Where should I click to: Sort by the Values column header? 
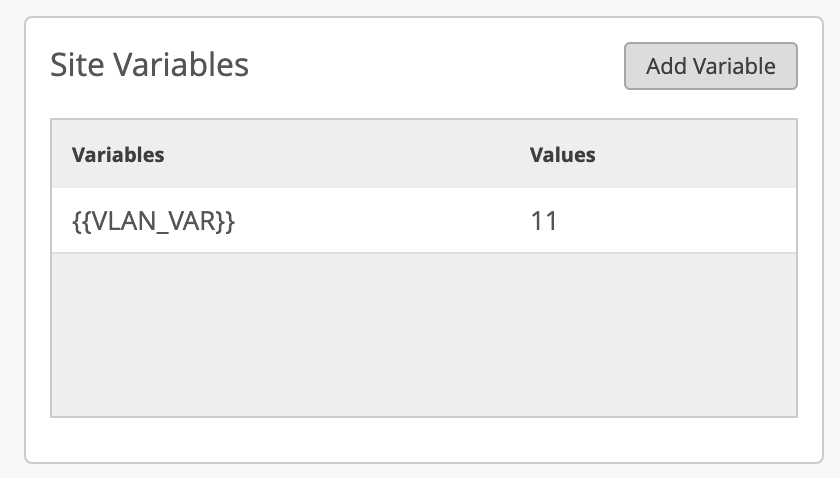click(x=562, y=155)
